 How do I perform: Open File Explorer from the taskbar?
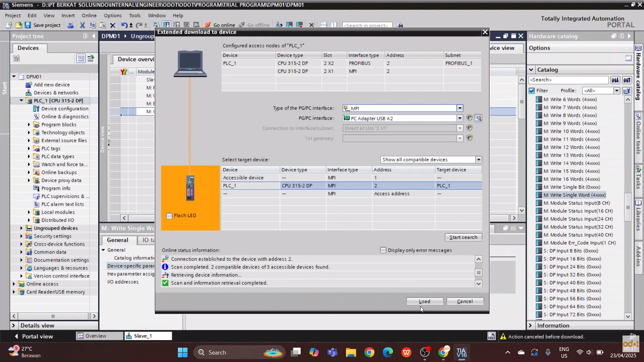click(351, 352)
